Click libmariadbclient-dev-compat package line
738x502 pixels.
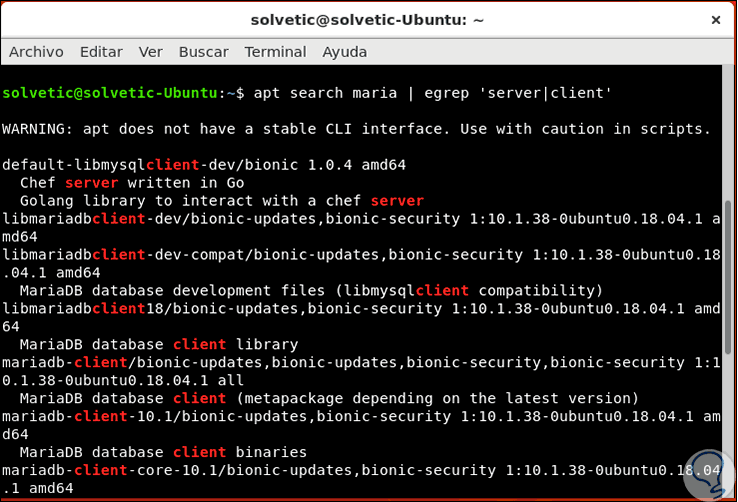click(x=361, y=255)
